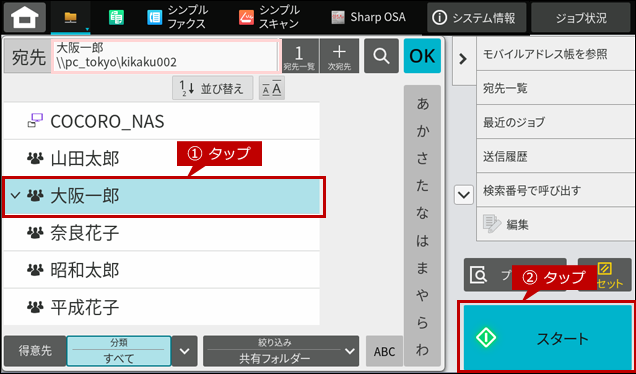Select 昭和太郎 in the list
Image resolution: width=636 pixels, height=374 pixels.
coord(161,270)
